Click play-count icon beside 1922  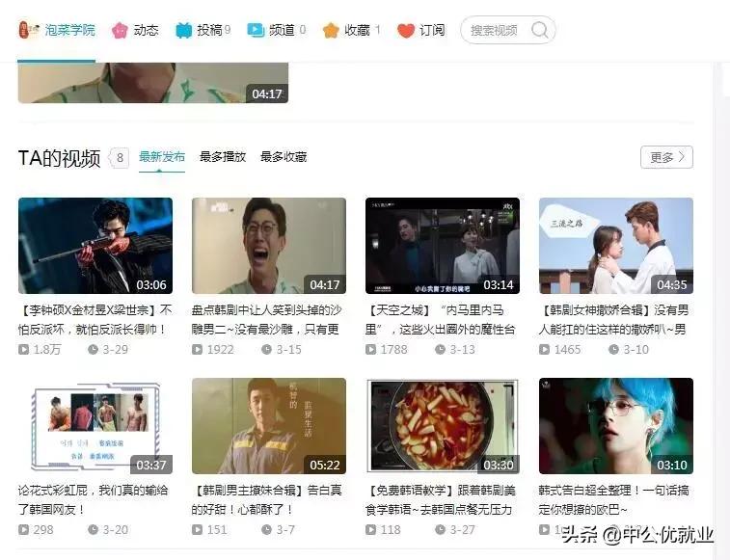(198, 349)
